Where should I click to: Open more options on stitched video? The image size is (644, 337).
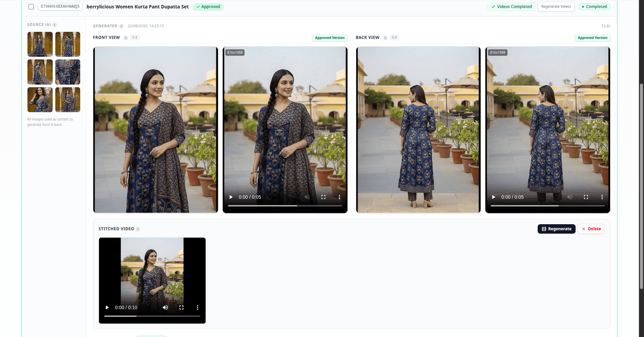(x=198, y=308)
